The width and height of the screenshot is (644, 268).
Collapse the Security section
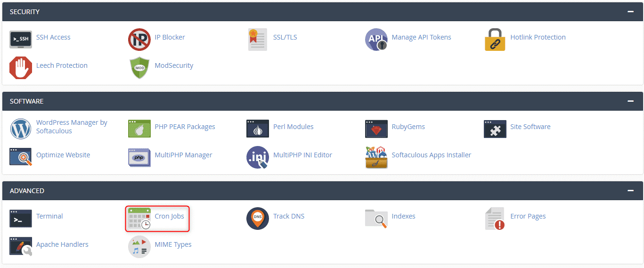point(630,12)
